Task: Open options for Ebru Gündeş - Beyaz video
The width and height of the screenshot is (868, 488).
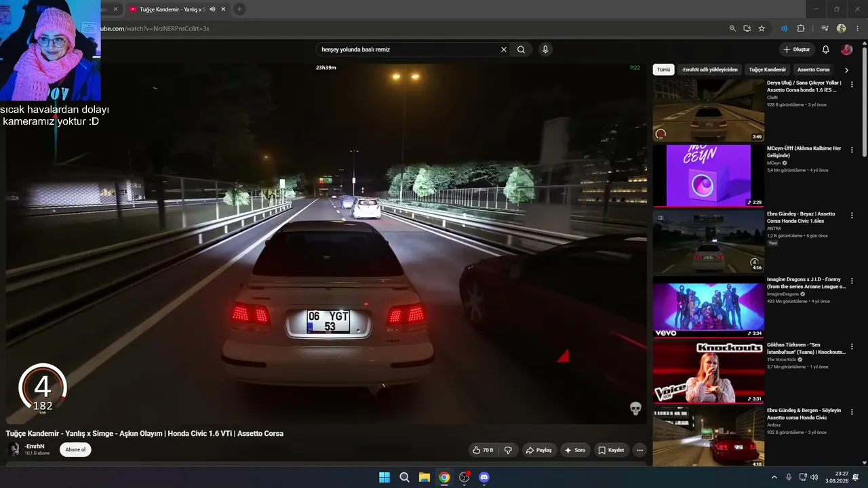Action: pyautogui.click(x=852, y=216)
